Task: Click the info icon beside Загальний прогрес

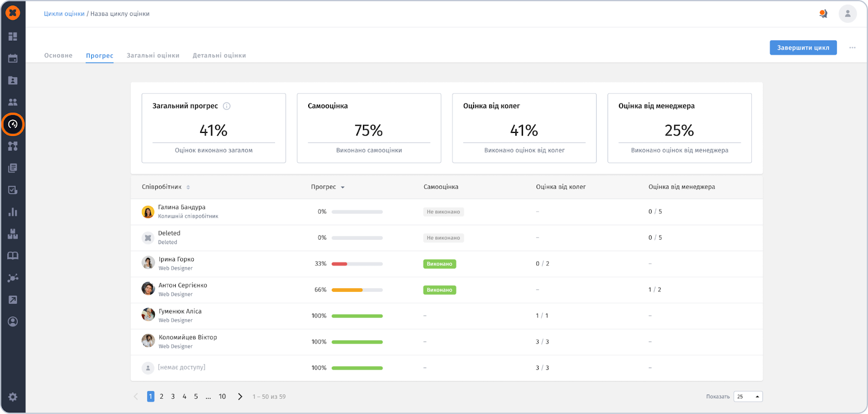Action: [x=227, y=106]
